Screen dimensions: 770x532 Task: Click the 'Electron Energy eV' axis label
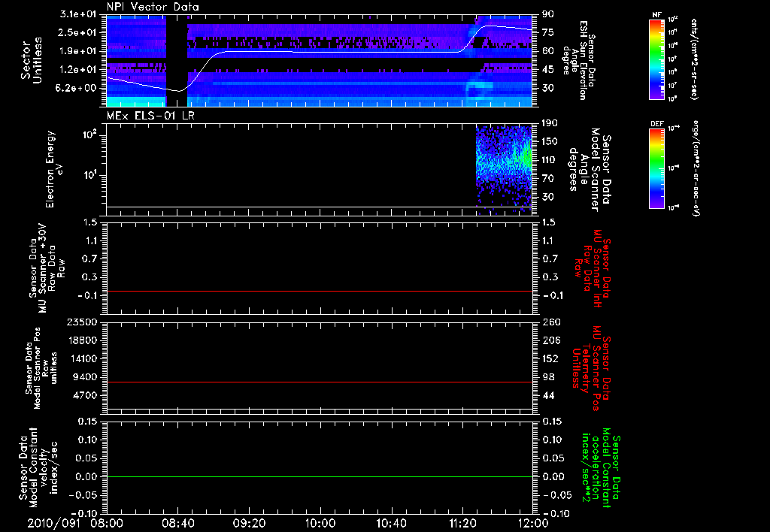pos(56,170)
